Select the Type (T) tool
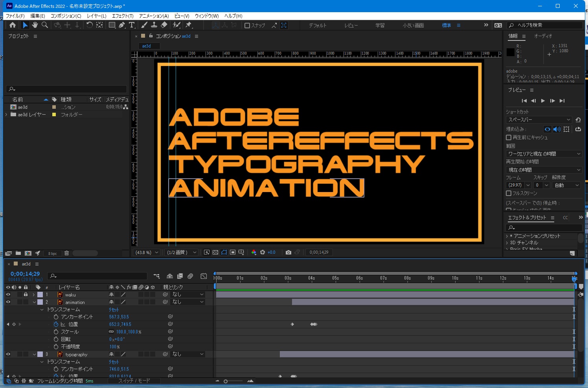Image resolution: width=588 pixels, height=388 pixels. 132,25
